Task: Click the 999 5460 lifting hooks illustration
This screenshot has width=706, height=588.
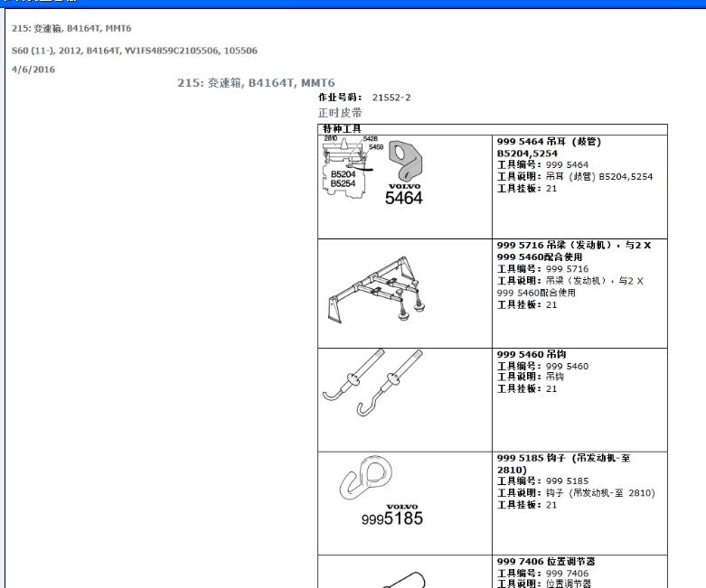Action: tap(372, 383)
